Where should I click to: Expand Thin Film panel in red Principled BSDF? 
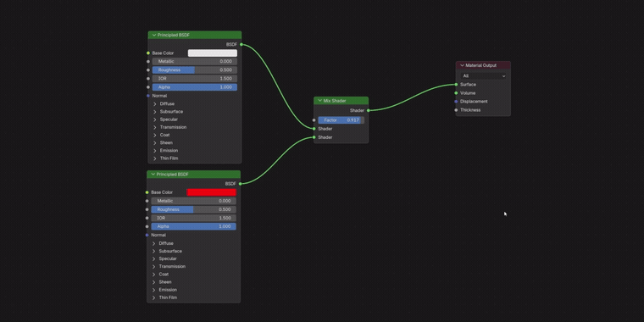pos(154,297)
